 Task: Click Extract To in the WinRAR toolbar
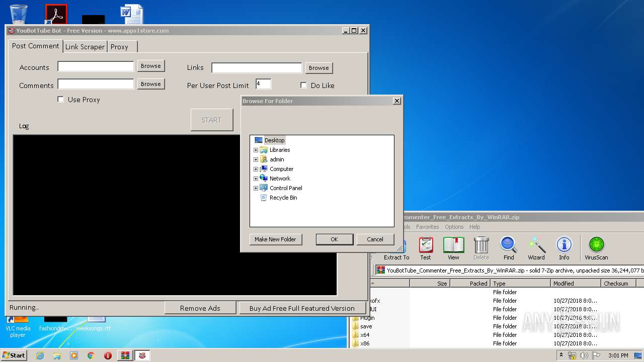(396, 248)
